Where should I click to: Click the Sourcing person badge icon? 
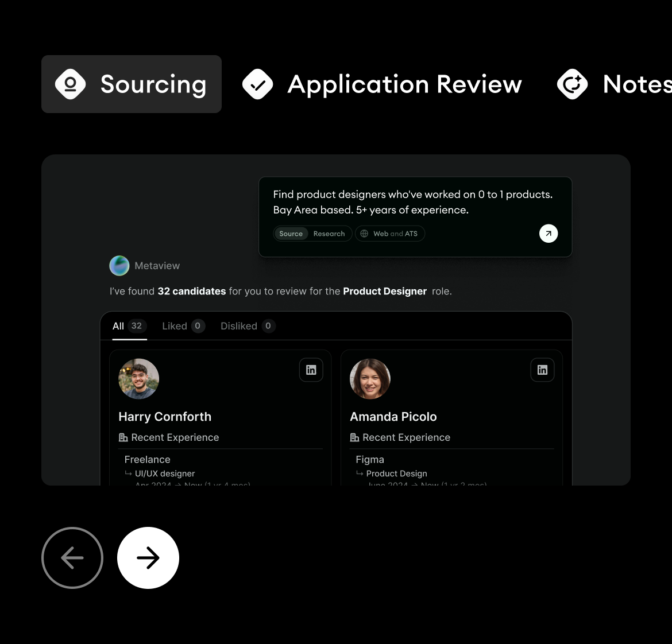70,84
